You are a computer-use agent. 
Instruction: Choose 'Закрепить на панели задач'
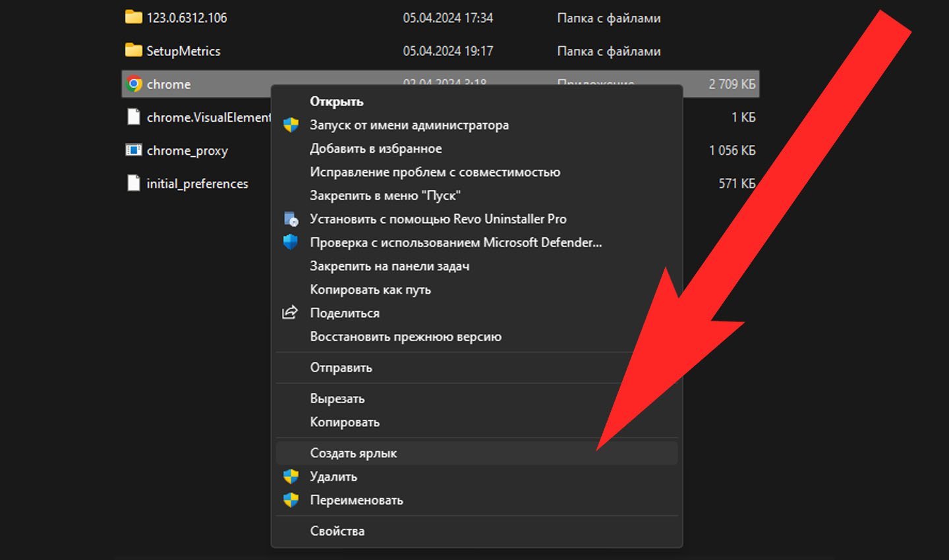pos(389,266)
